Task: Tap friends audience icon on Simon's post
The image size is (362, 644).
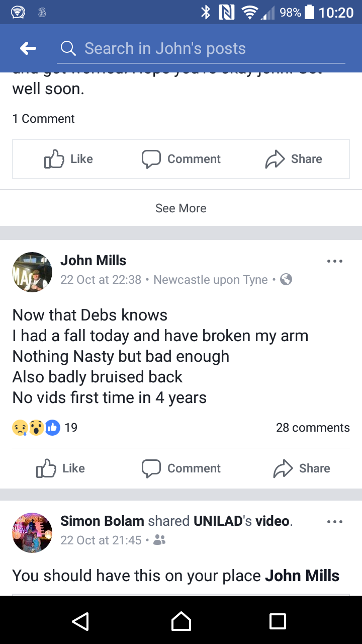Action: [x=159, y=540]
